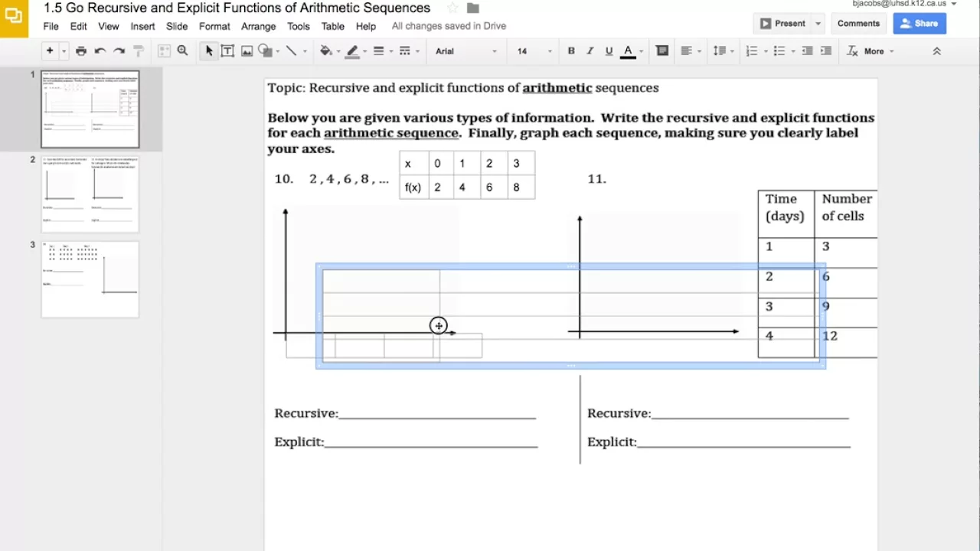The width and height of the screenshot is (980, 551).
Task: Click the 'Time (days)' table header
Action: pos(786,207)
